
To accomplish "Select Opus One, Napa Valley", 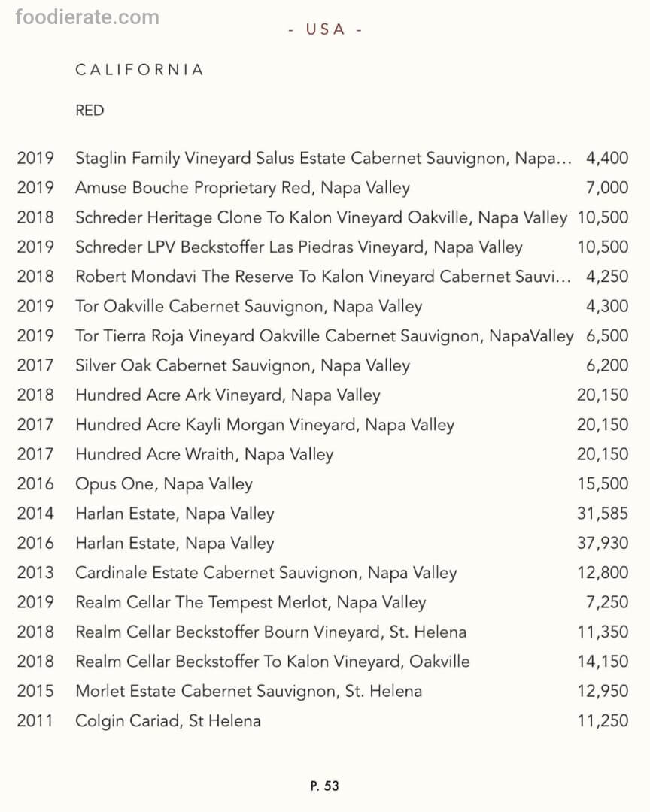I will click(x=163, y=484).
